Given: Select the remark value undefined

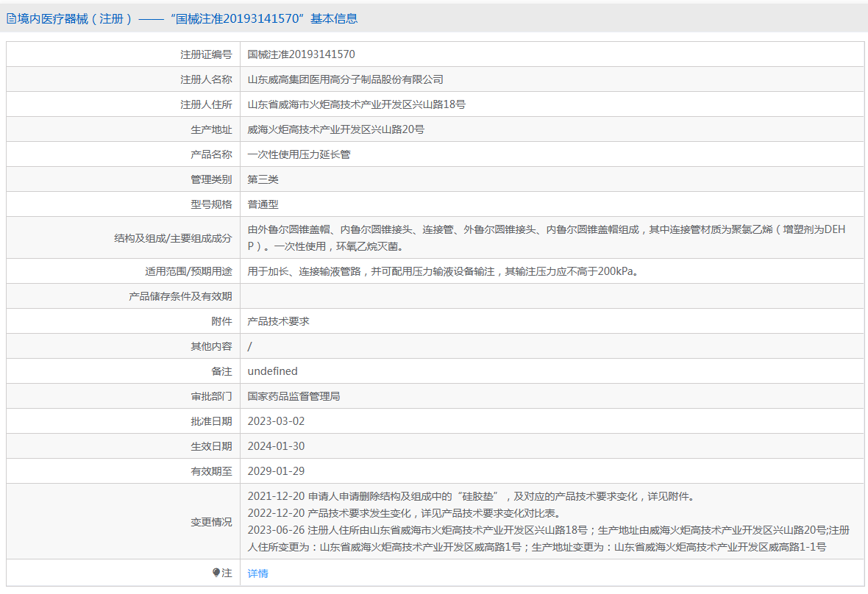Looking at the screenshot, I should coord(272,371).
